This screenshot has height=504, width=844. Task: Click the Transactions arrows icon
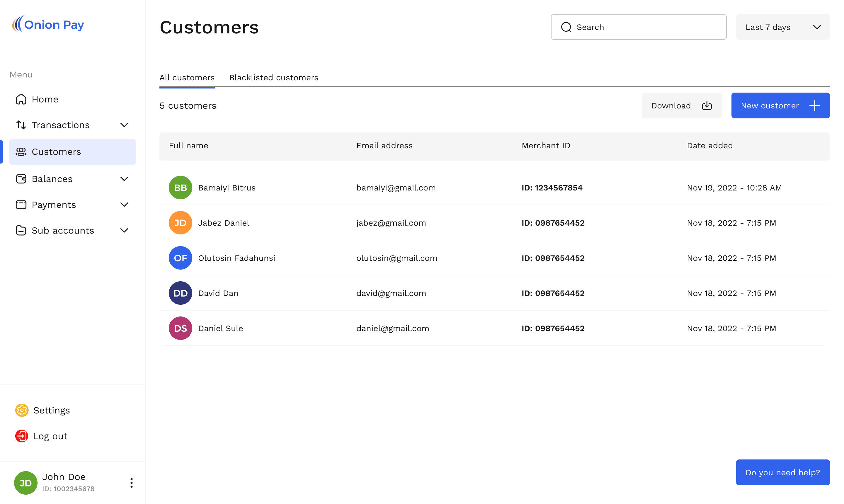21,125
